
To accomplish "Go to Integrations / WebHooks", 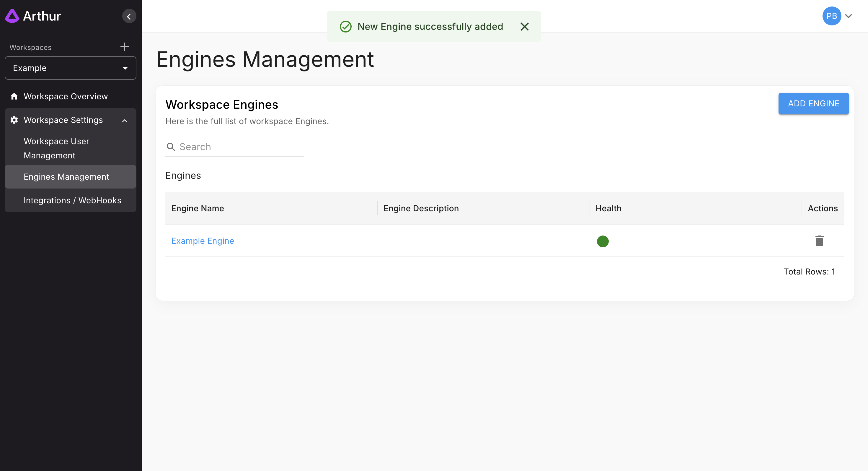I will (x=72, y=200).
